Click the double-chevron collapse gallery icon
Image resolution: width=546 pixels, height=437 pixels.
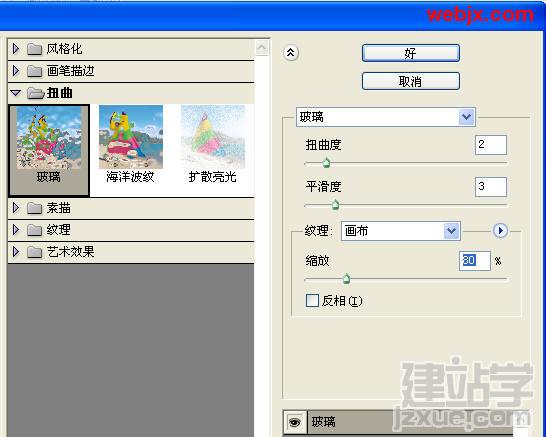tap(291, 53)
